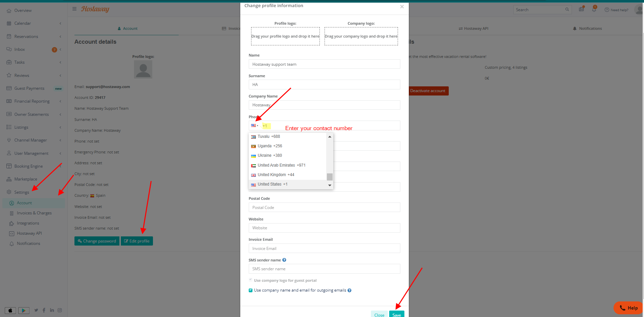Click the Financial Reporting icon in sidebar

(x=9, y=101)
